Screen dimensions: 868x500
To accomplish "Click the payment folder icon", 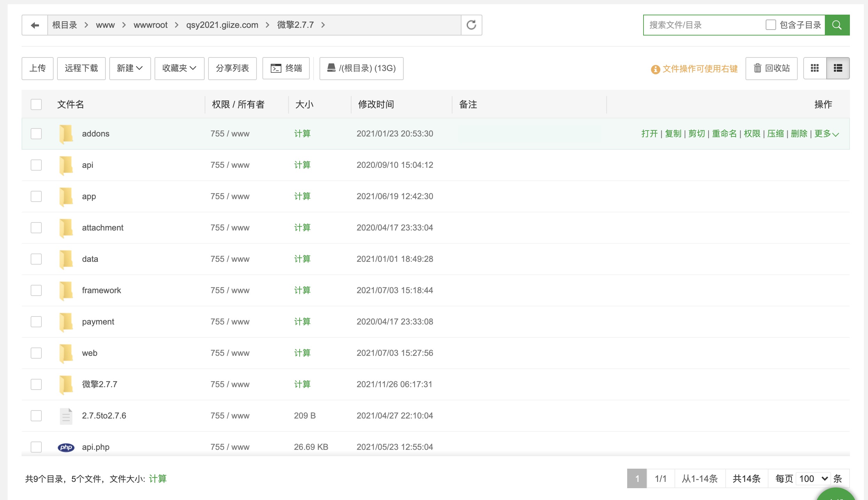I will pyautogui.click(x=66, y=322).
